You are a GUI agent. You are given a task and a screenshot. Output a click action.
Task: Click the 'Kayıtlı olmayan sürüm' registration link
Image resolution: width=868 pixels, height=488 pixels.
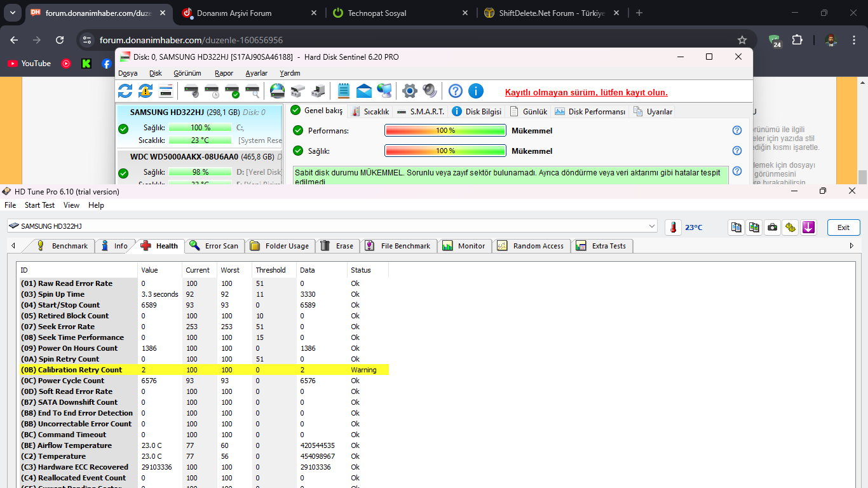(x=586, y=92)
